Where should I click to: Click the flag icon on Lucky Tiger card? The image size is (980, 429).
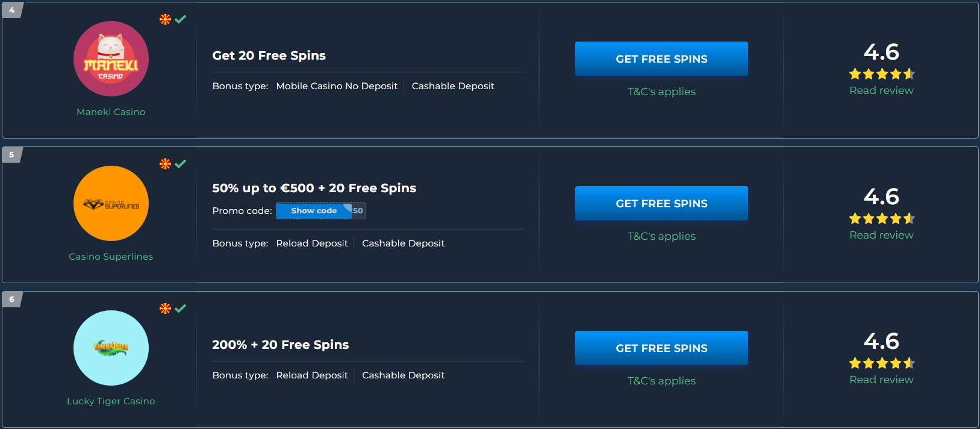[x=165, y=308]
